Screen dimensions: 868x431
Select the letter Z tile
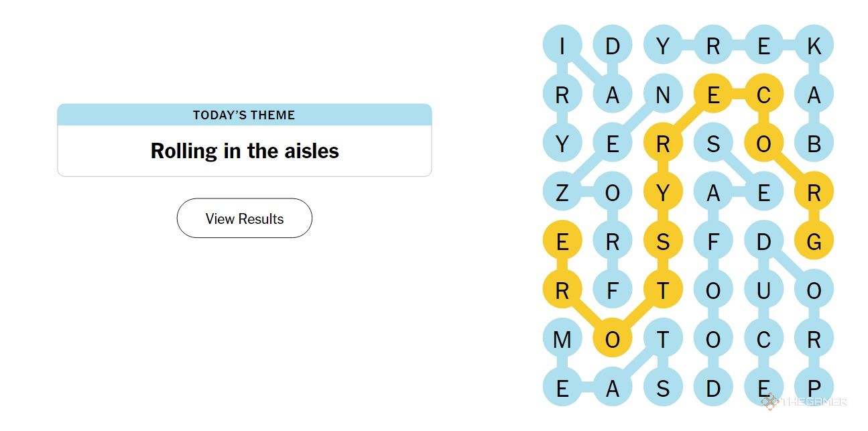point(562,193)
